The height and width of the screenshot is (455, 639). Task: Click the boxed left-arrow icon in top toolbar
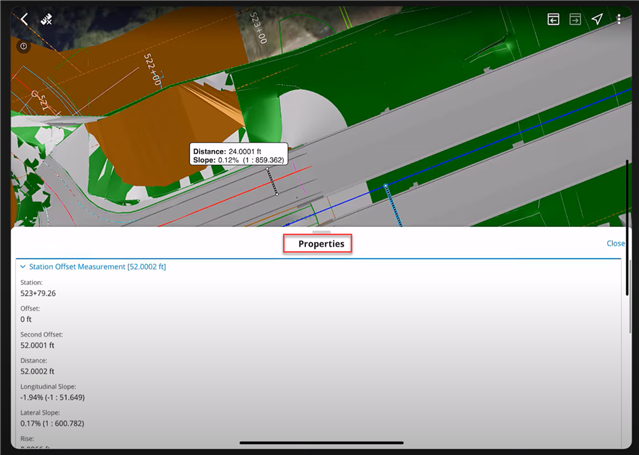click(553, 19)
